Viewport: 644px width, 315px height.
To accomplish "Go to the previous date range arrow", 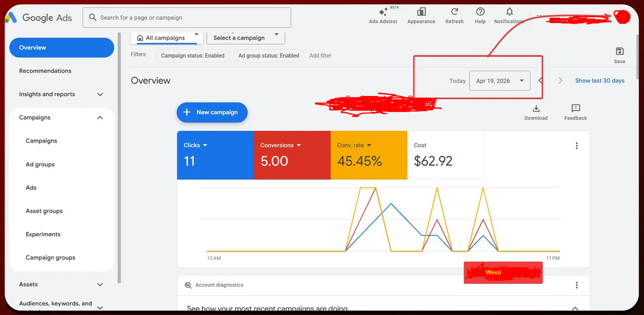I will [541, 80].
